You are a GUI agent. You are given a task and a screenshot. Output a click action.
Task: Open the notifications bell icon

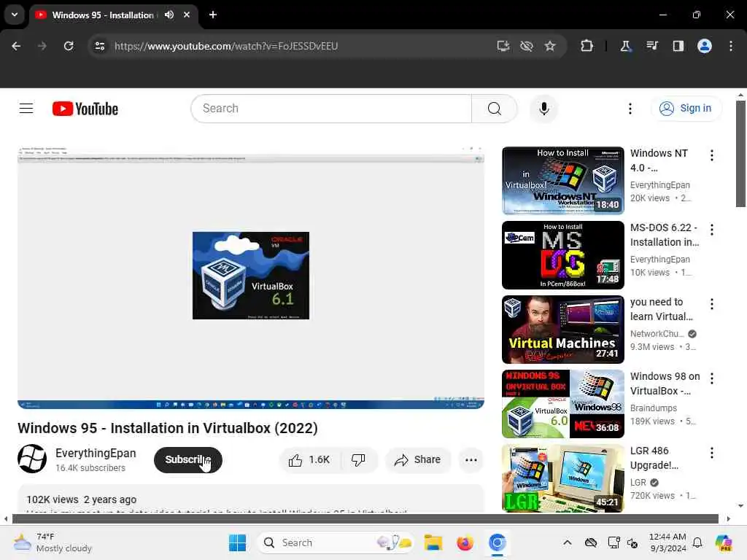(697, 542)
